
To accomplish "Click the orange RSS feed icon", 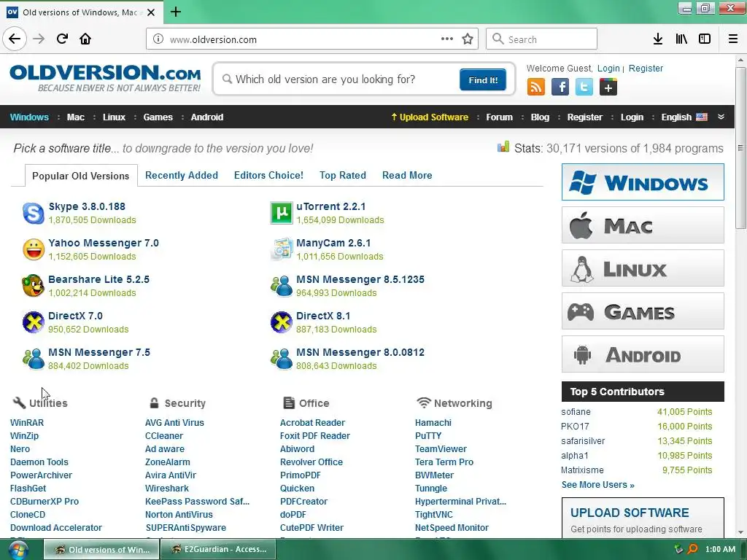I will point(536,87).
